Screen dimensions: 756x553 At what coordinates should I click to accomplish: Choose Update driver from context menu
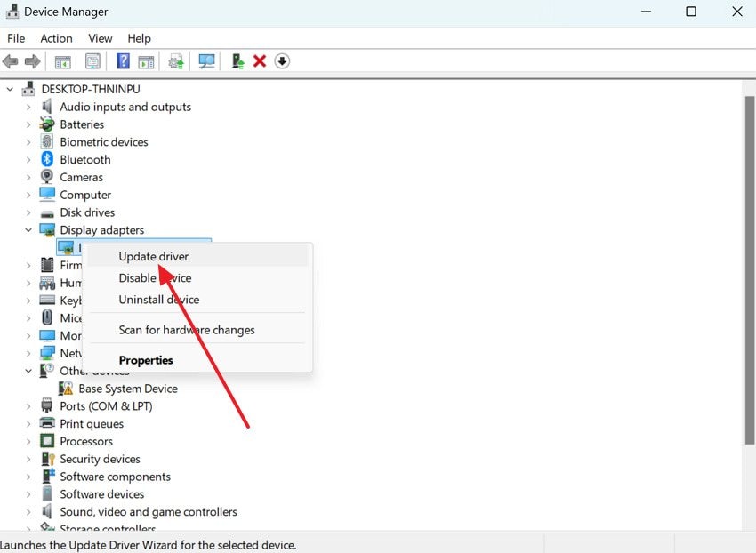pos(197,256)
